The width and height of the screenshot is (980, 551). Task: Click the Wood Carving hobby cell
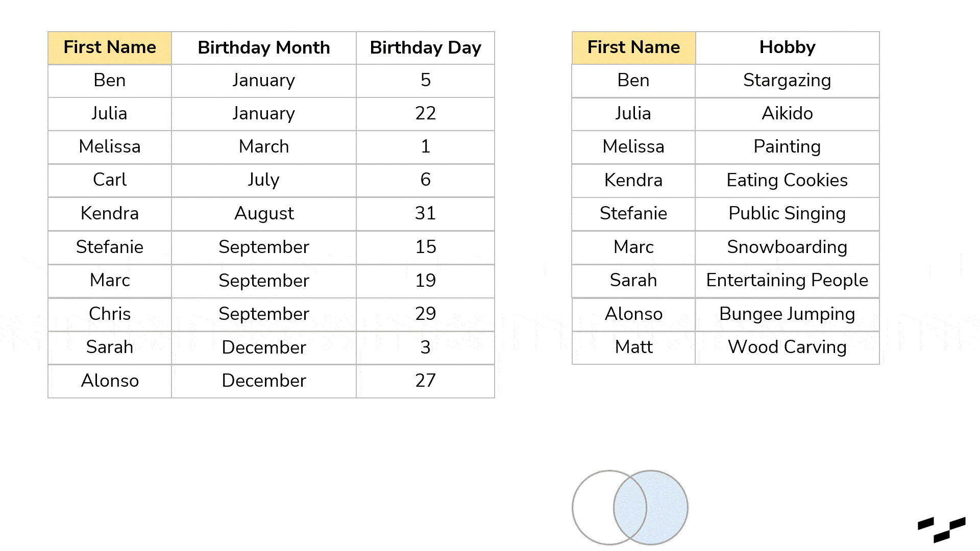787,347
